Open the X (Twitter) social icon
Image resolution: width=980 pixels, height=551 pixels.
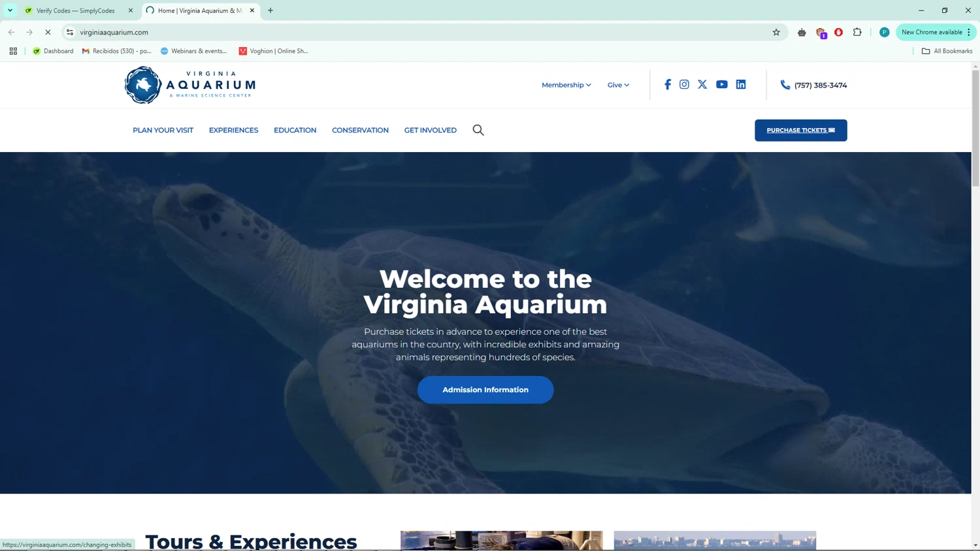click(702, 84)
